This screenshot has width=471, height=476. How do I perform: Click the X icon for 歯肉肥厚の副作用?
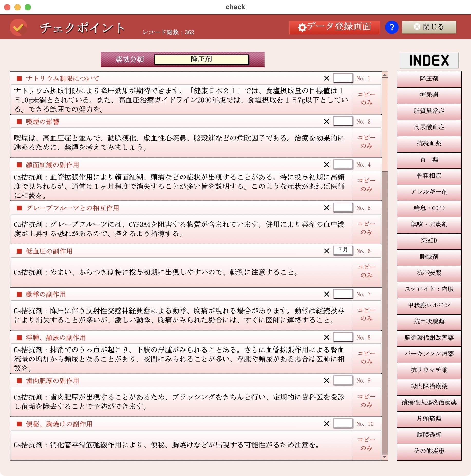326,381
